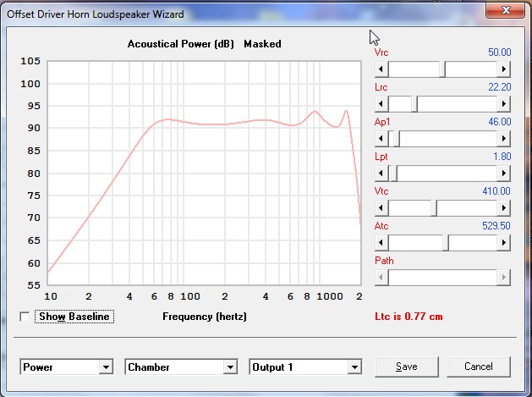Screen dimensions: 532x397
Task: Click the Vtc value 410.00
Action: (x=496, y=190)
